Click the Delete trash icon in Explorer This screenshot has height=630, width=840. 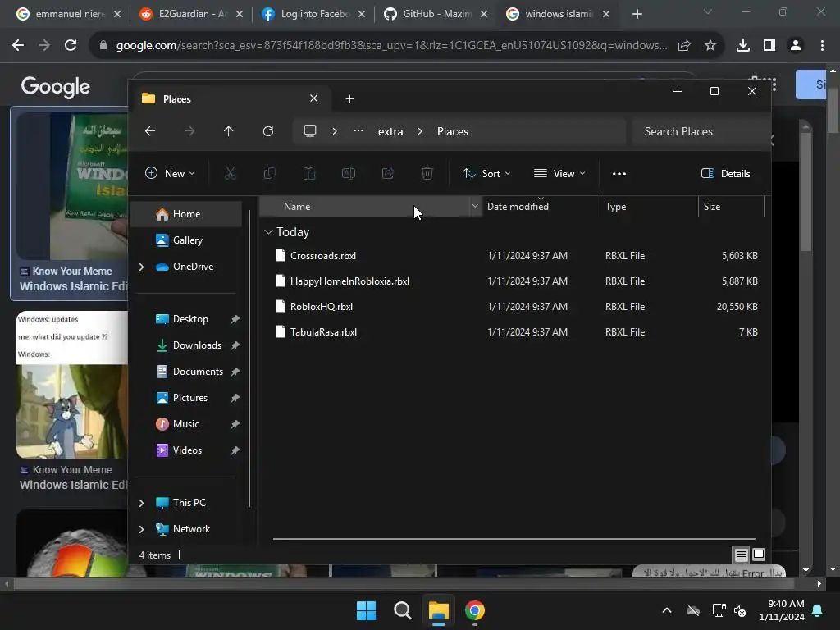(x=427, y=174)
